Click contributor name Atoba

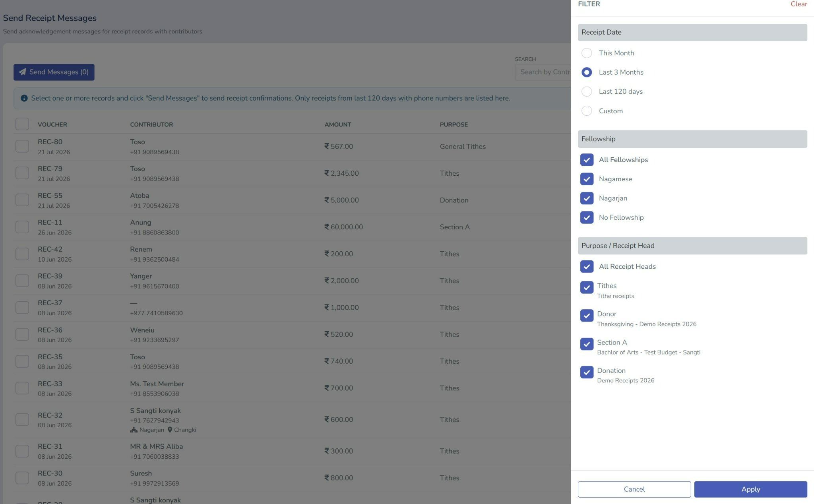coord(140,196)
